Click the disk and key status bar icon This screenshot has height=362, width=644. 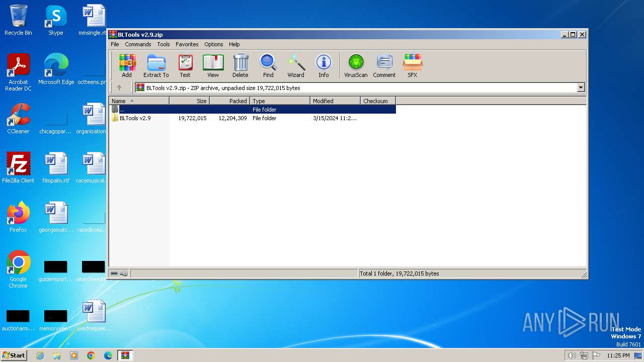119,274
